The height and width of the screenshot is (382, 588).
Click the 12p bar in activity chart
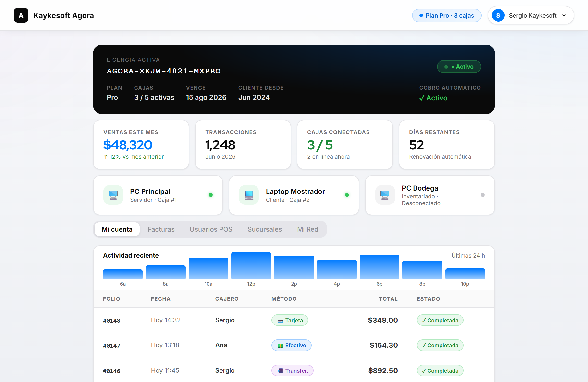pyautogui.click(x=251, y=265)
